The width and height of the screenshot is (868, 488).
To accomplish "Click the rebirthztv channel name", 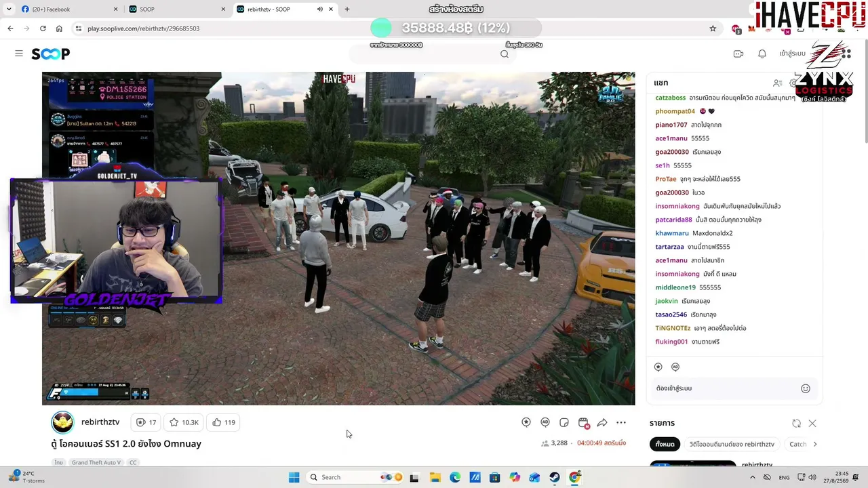I will tap(100, 422).
